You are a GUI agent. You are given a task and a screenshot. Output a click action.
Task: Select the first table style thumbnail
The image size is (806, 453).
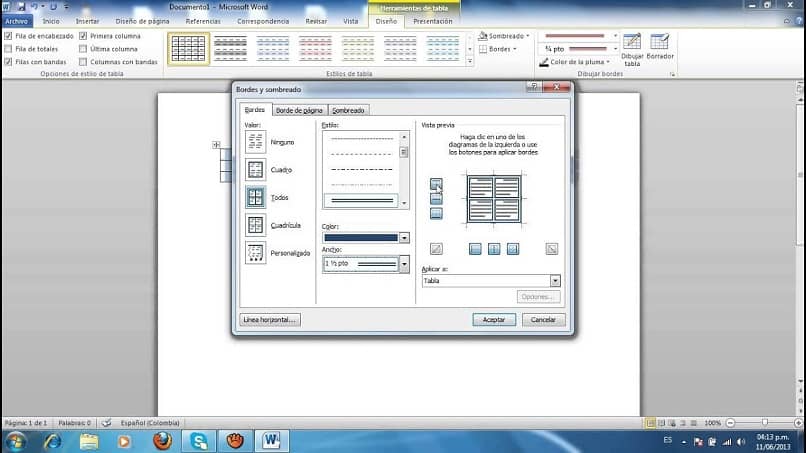coord(189,49)
